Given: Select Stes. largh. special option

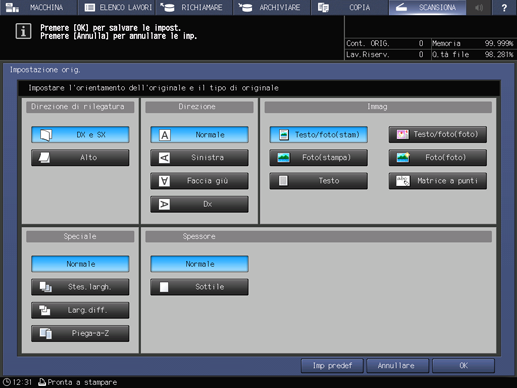Looking at the screenshot, I should [x=80, y=287].
